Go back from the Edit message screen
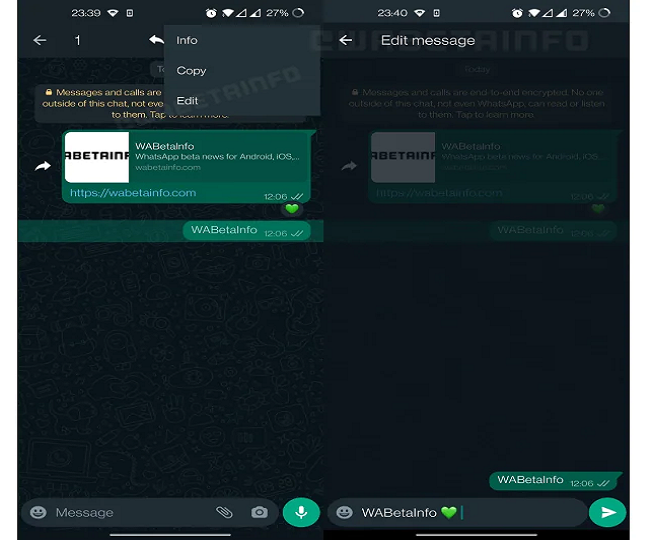 (x=346, y=40)
